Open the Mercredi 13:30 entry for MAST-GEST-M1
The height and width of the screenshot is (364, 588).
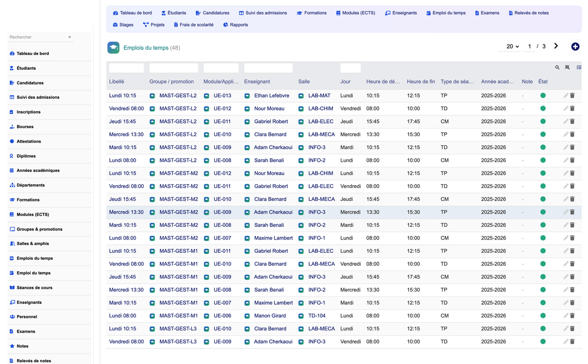pos(126,290)
